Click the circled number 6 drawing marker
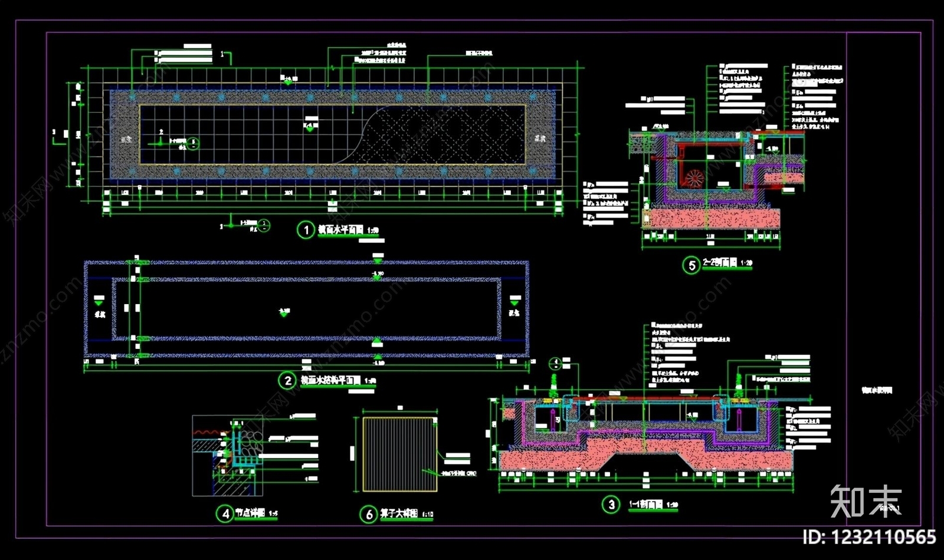The image size is (944, 560). (x=369, y=515)
